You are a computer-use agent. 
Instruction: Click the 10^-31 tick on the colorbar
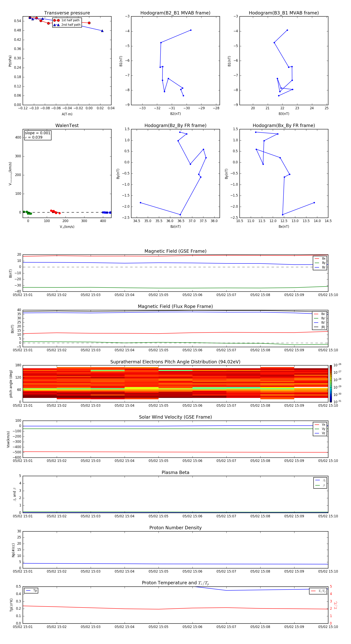(337, 402)
